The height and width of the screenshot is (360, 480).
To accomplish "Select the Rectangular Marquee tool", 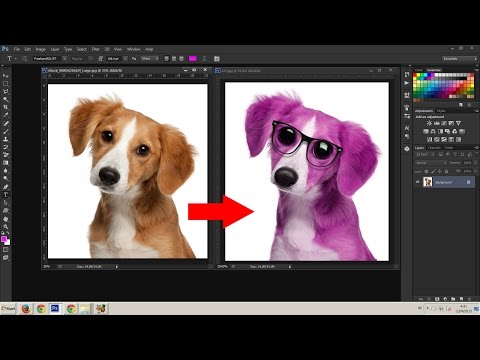I will tap(6, 84).
